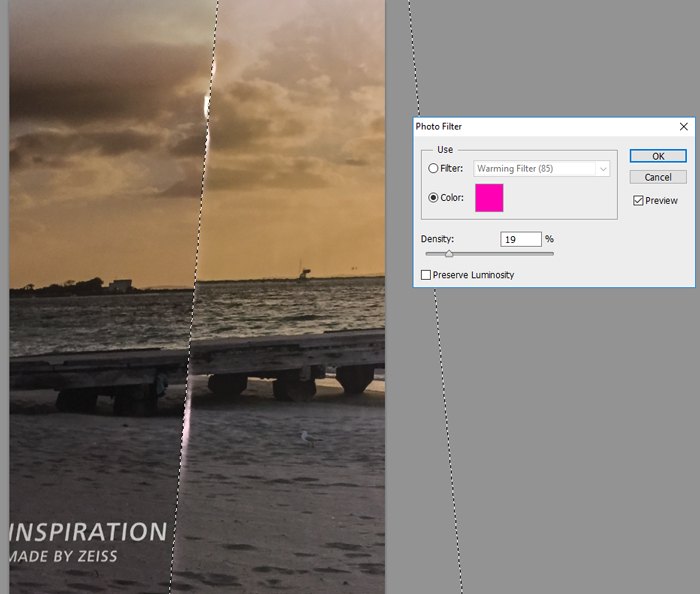
Task: Click the Density percentage input field
Action: (521, 239)
